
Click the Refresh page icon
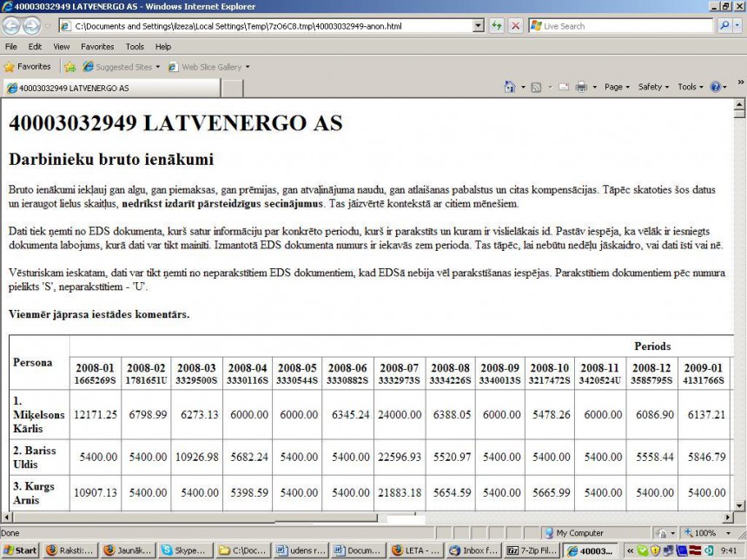pos(496,26)
